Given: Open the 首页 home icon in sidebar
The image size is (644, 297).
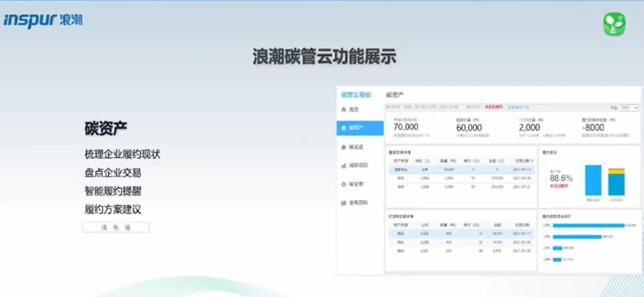Looking at the screenshot, I should (344, 109).
